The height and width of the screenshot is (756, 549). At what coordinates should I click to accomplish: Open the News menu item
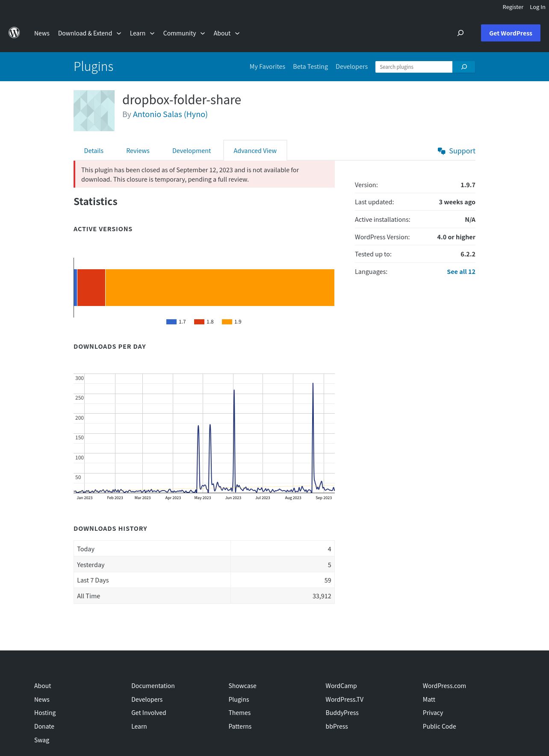pos(42,33)
